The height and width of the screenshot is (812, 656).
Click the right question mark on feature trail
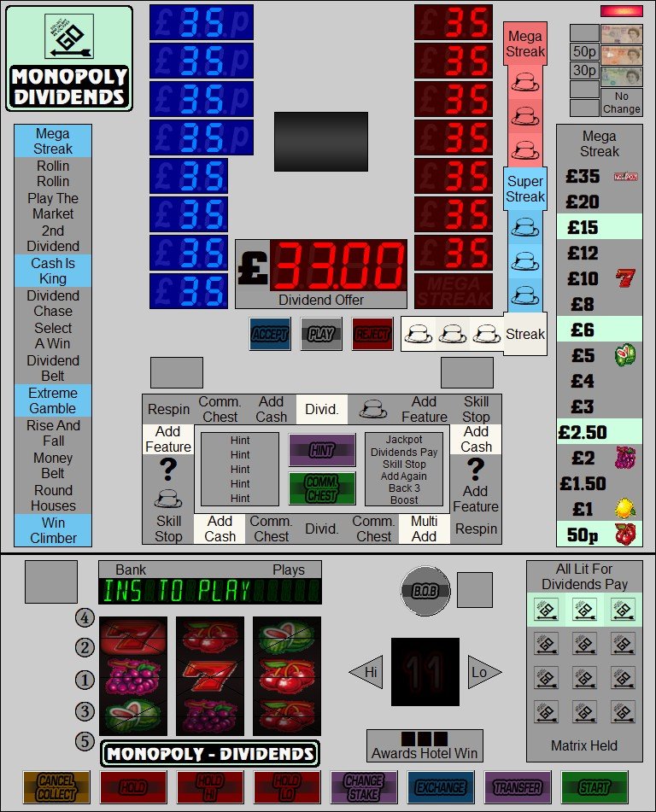pyautogui.click(x=476, y=470)
